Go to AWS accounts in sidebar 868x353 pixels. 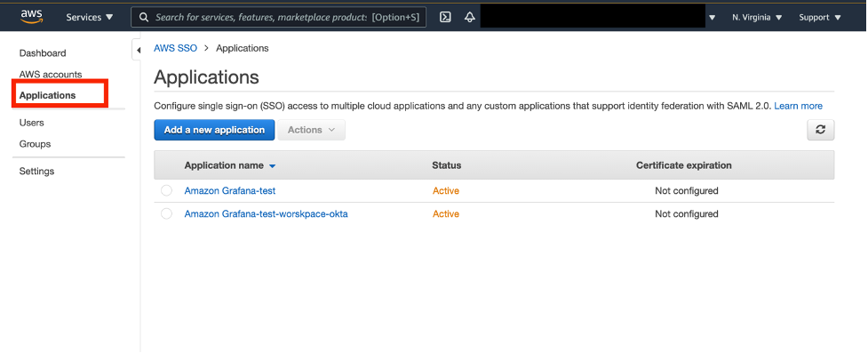coord(51,75)
